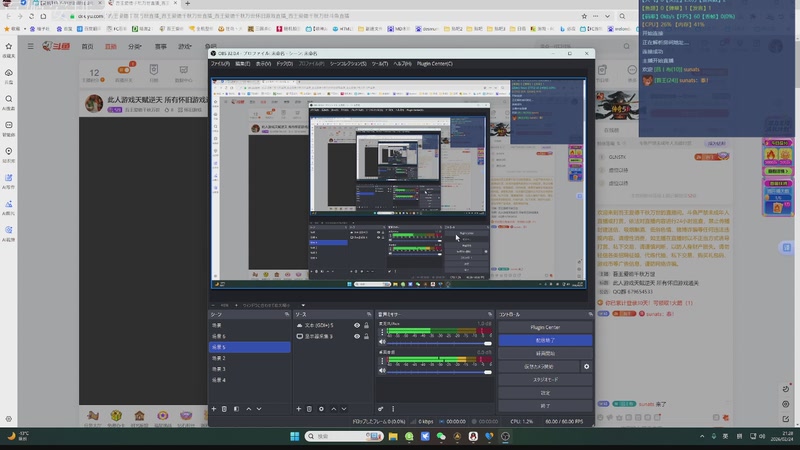This screenshot has height=450, width=800.
Task: Open the 分类 dropdown in the Douyu navigation
Action: 135,46
